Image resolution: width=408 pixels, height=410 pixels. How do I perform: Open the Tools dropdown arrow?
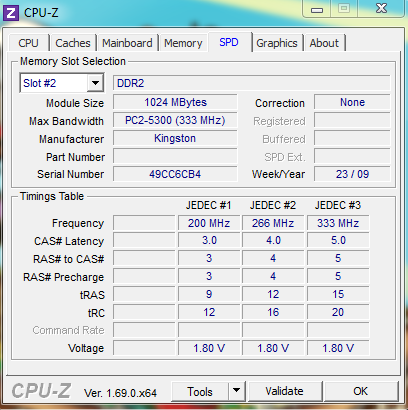pos(236,390)
